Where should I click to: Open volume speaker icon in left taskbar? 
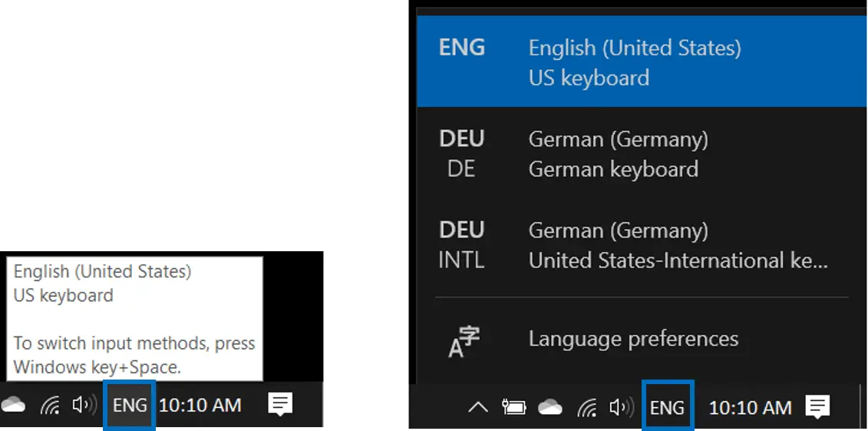click(84, 405)
